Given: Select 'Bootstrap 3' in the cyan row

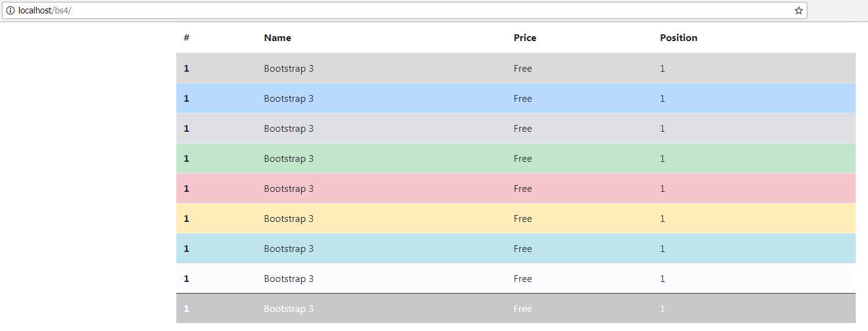Looking at the screenshot, I should (288, 249).
